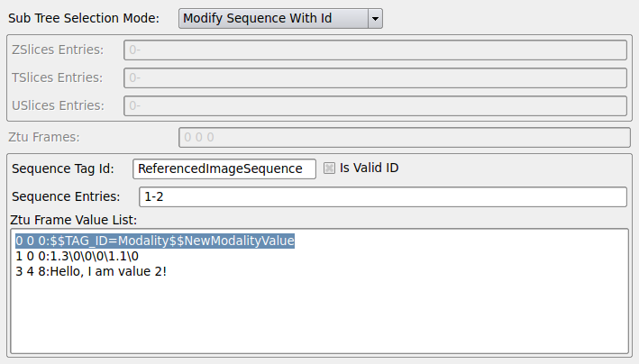Viewport: 639px width, 364px height.
Task: Focus the Sequence Entries field containing 1-2
Action: click(x=382, y=196)
